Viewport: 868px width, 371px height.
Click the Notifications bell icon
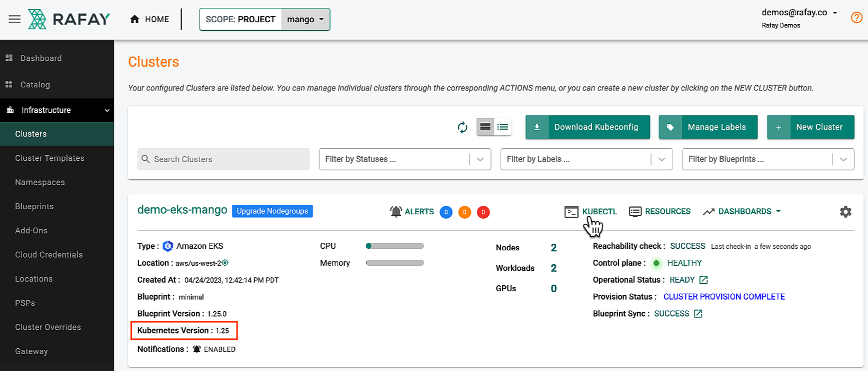197,349
